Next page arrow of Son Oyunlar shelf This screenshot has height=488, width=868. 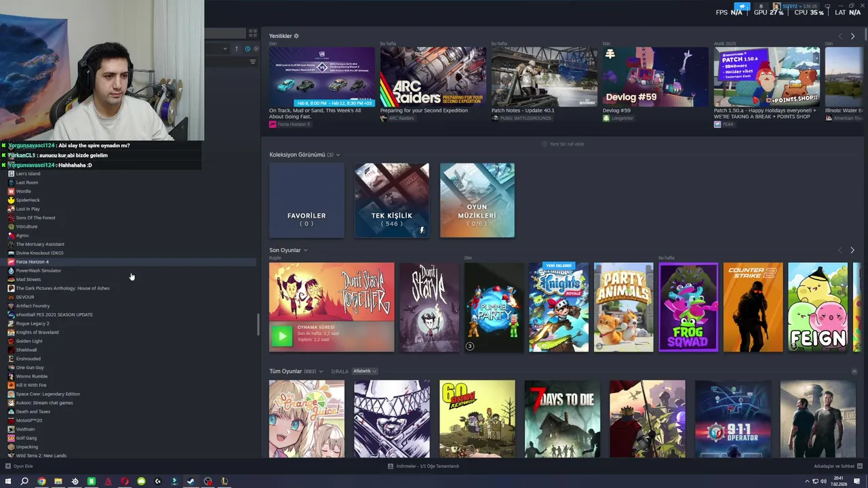pos(852,250)
